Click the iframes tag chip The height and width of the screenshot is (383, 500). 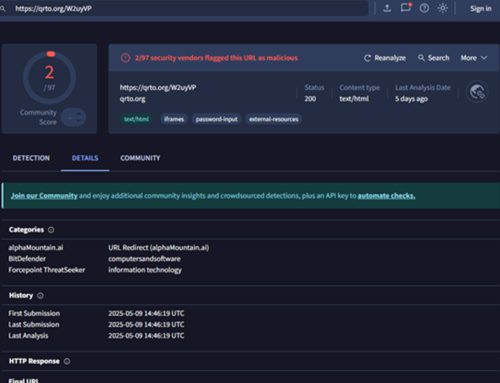point(174,119)
